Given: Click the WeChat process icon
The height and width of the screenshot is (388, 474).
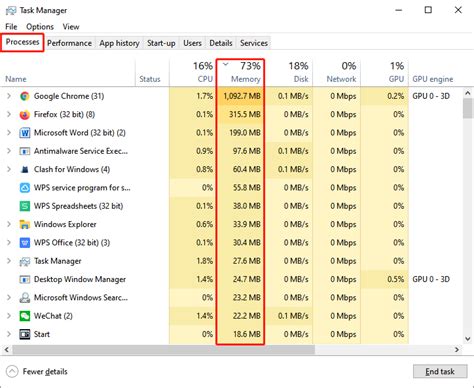Looking at the screenshot, I should coord(24,316).
